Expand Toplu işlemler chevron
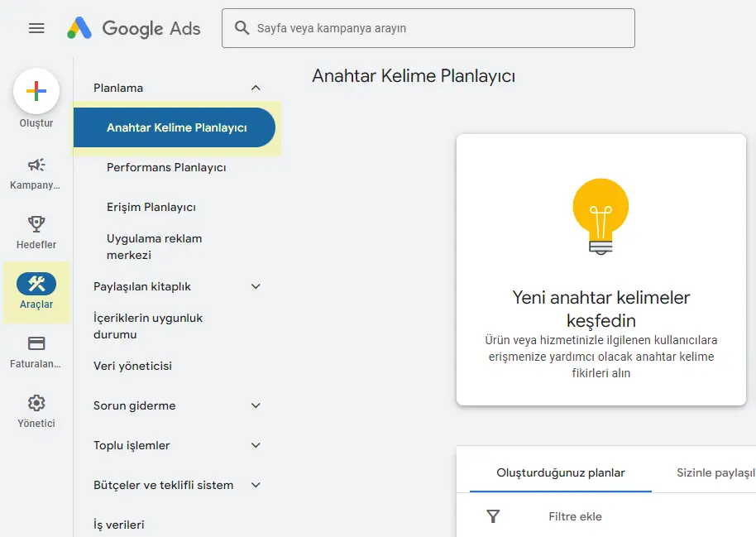This screenshot has width=756, height=537. coord(256,445)
